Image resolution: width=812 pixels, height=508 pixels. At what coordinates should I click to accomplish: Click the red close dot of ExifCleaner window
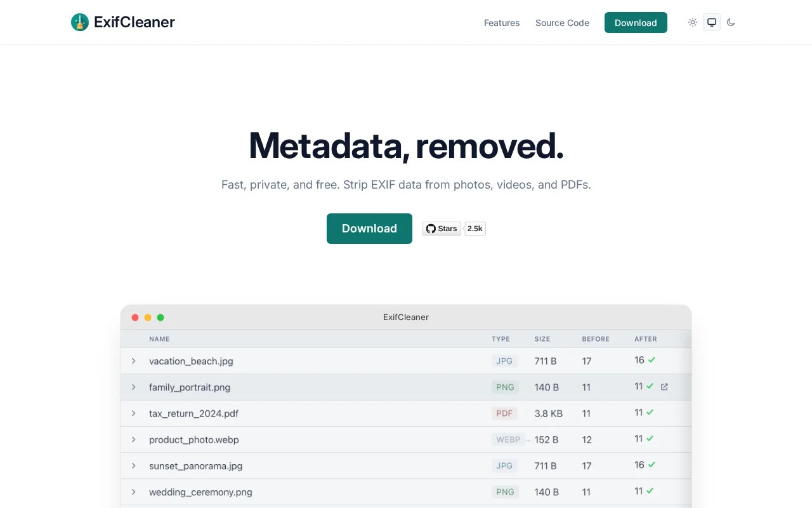(x=135, y=317)
